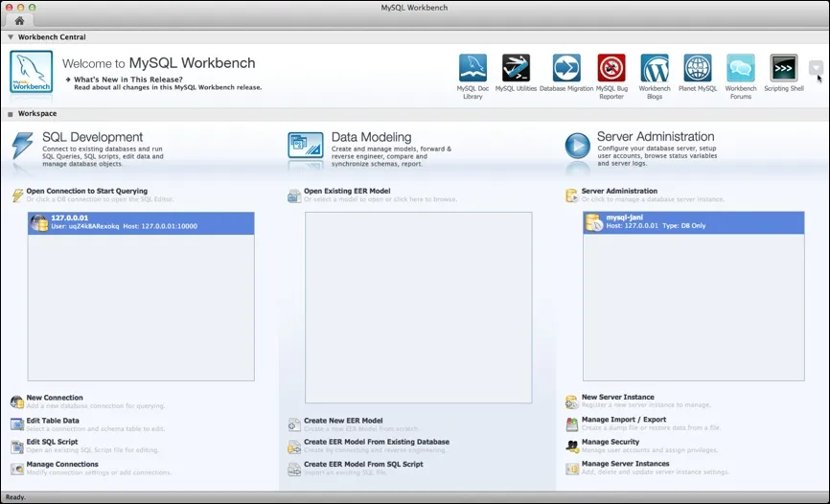Screen dimensions: 830x504
Task: Click the New Connection link
Action: click(55, 398)
